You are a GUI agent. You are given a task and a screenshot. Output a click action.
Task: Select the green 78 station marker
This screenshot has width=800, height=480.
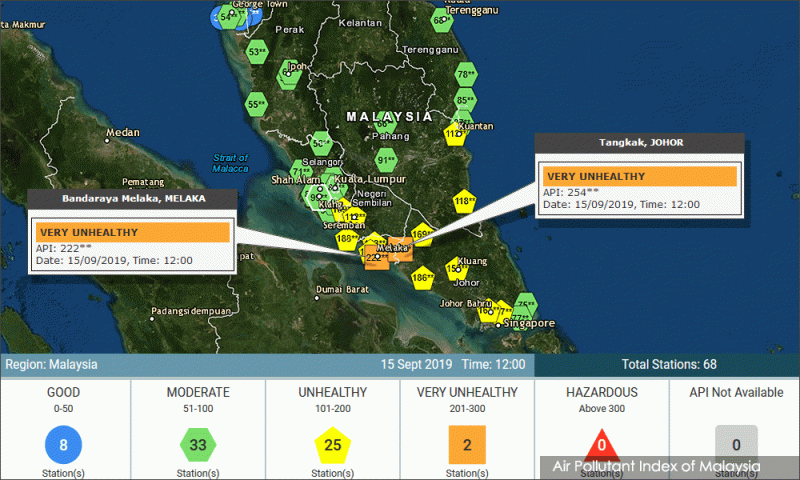465,75
